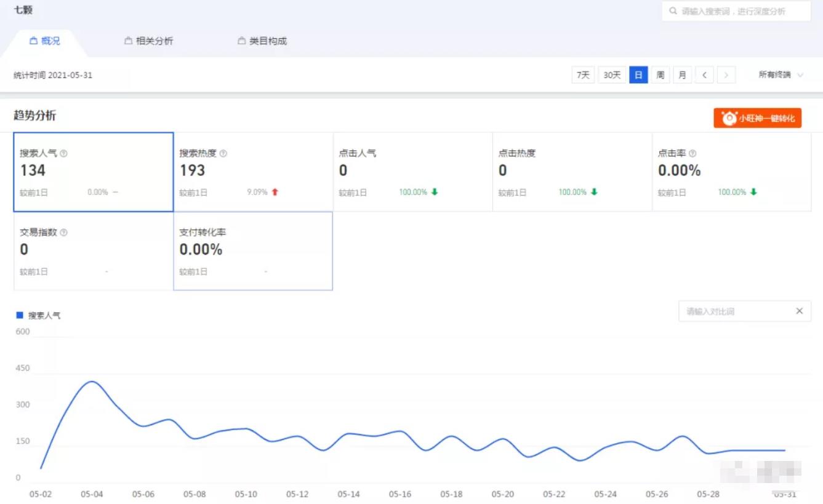Toggle the 点击人气 metric card
Image resolution: width=823 pixels, height=504 pixels.
412,172
